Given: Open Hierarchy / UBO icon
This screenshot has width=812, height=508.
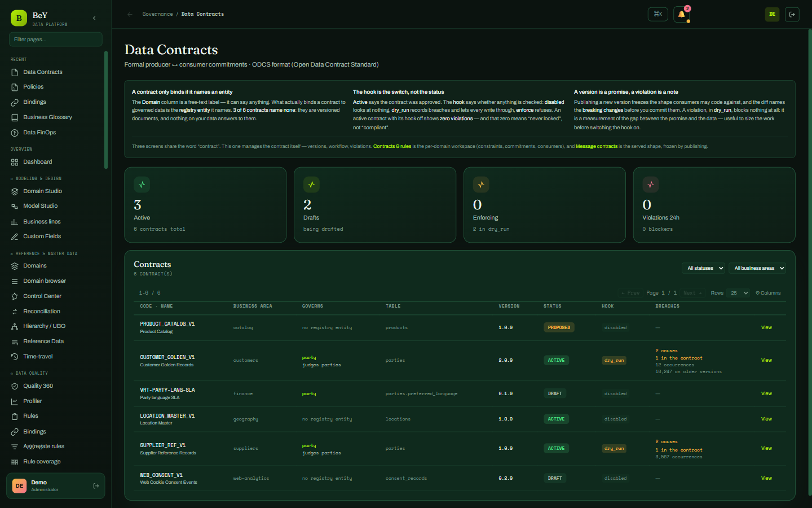Looking at the screenshot, I should click(x=15, y=326).
